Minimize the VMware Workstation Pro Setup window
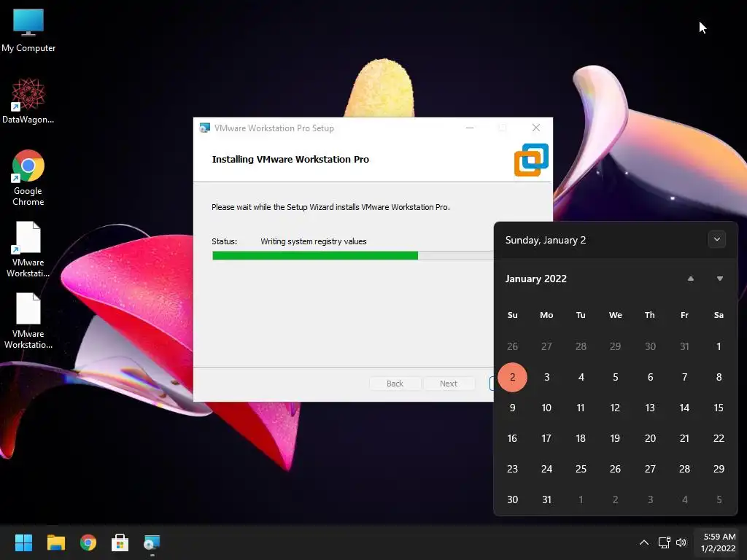Screen dimensions: 747x560 point(470,128)
